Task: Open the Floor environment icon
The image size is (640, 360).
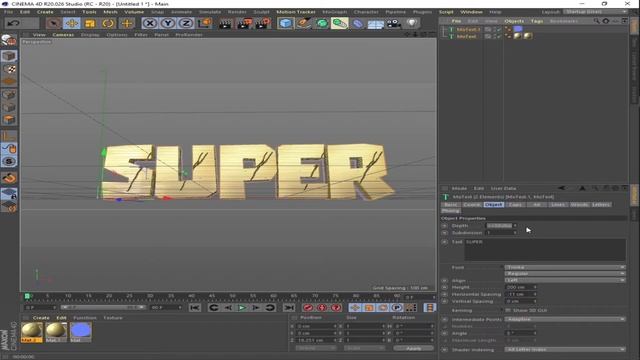Action: pos(376,24)
